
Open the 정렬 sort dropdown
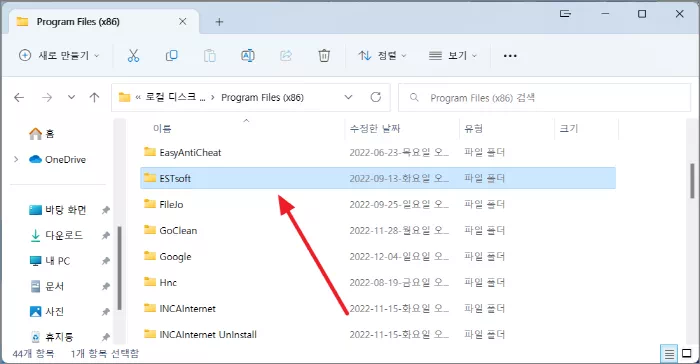click(382, 56)
